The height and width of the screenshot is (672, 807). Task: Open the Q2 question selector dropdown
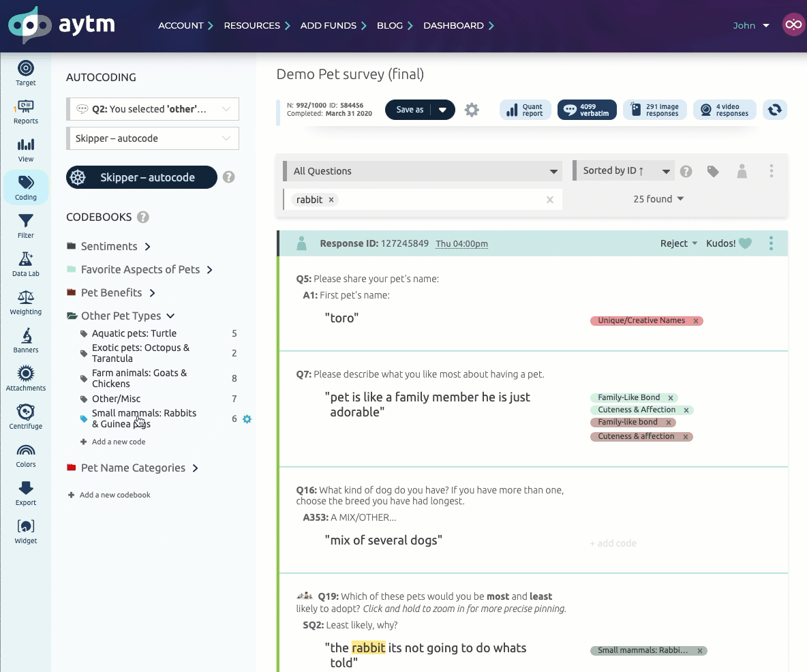(x=153, y=109)
